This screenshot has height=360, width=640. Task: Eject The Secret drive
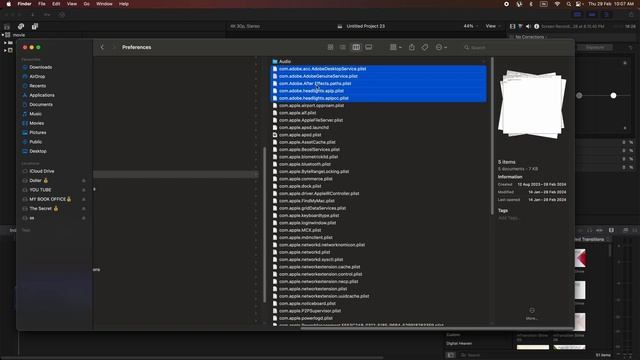(x=84, y=209)
